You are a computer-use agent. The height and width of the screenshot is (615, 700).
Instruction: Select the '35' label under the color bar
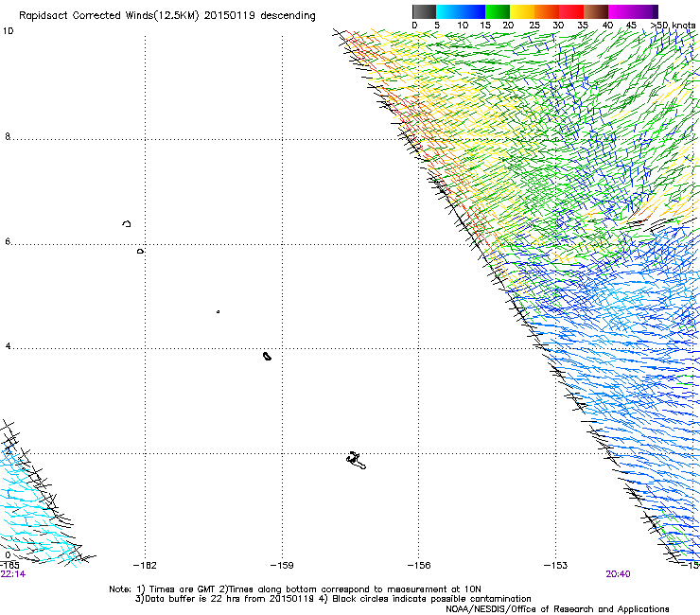tap(583, 26)
